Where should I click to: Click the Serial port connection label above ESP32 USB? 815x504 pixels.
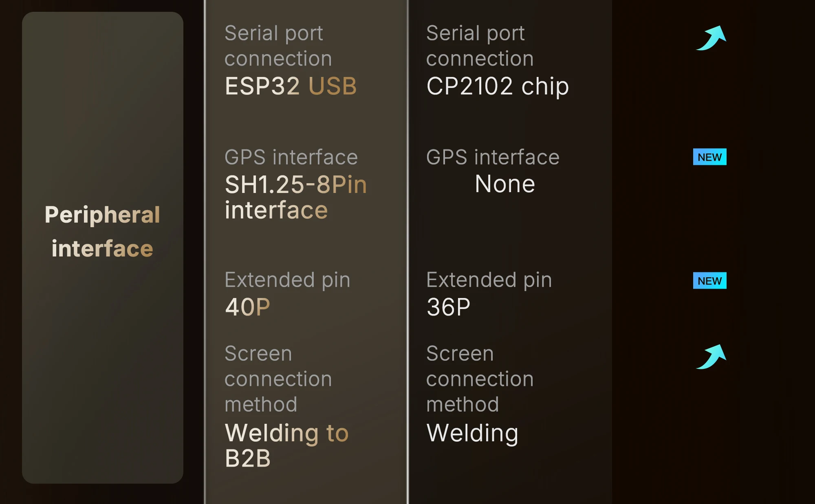click(278, 46)
